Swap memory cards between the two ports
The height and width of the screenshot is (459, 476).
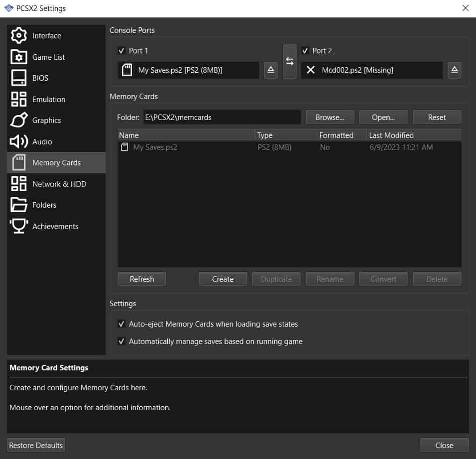click(290, 62)
